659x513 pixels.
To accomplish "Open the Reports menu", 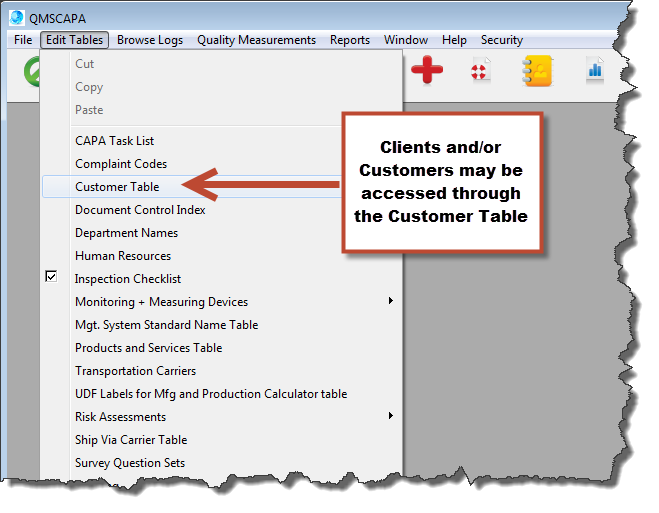I will [350, 40].
